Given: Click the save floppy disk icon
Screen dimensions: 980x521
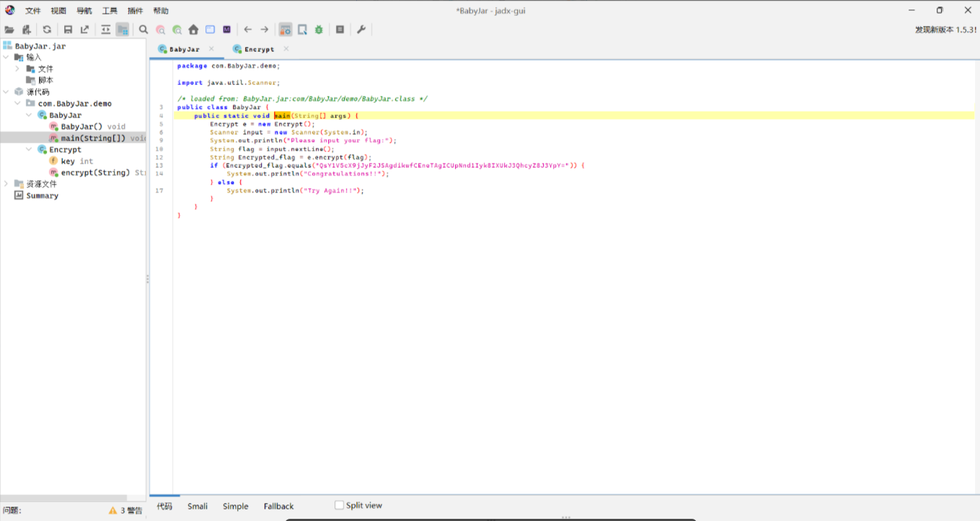Looking at the screenshot, I should pos(68,30).
